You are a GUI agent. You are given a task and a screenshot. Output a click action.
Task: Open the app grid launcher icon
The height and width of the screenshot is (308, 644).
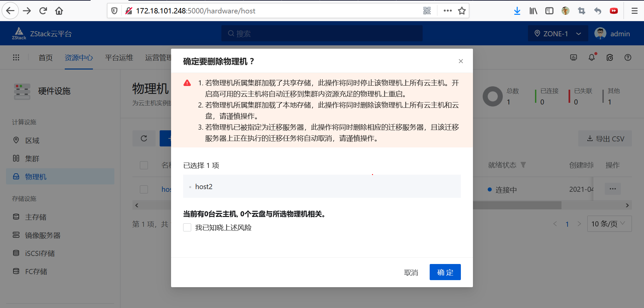[x=16, y=57]
